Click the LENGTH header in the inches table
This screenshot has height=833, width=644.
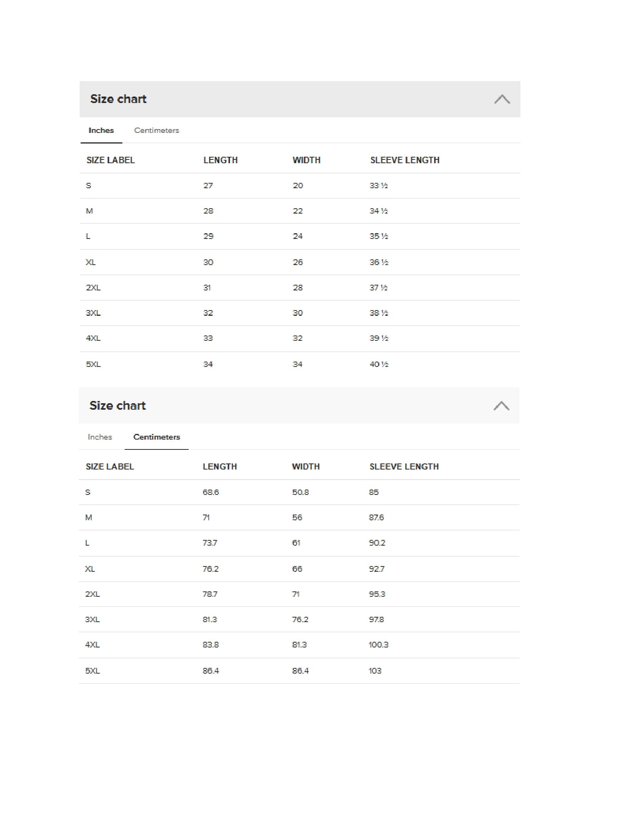(x=220, y=160)
